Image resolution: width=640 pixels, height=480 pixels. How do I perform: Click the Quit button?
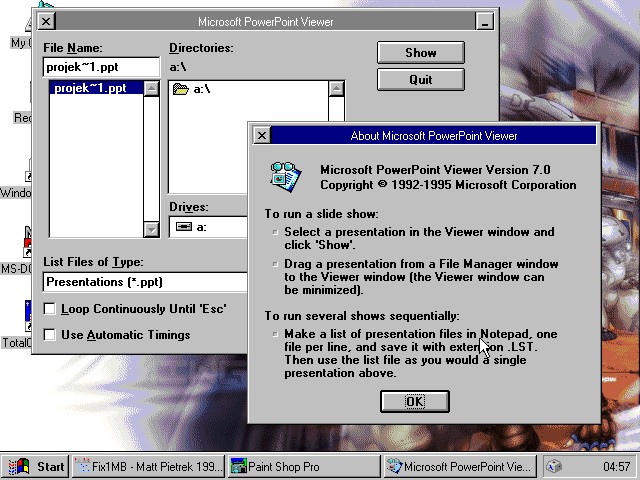[x=420, y=79]
